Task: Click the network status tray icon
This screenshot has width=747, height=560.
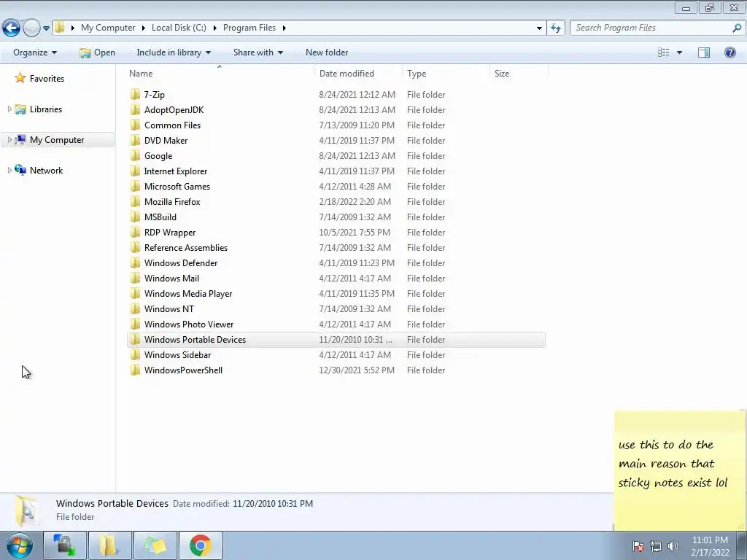Action: (656, 546)
